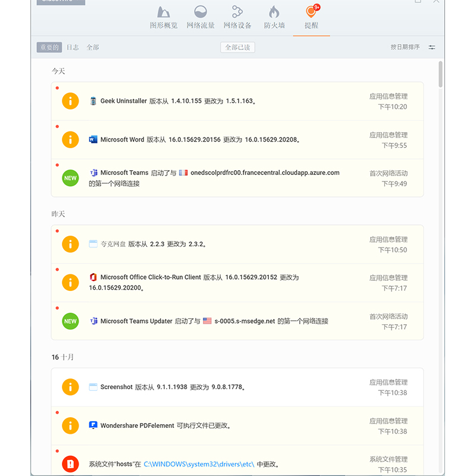Click the NEW badge for Microsoft Teams alert

70,178
